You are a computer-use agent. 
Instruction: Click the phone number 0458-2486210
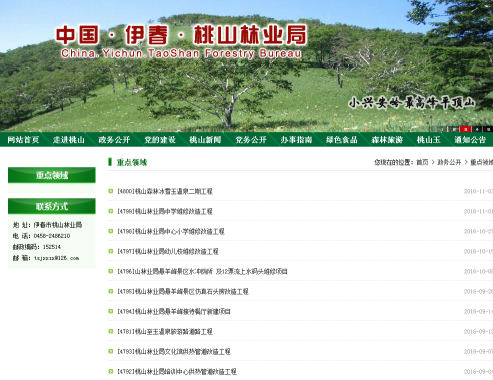pos(52,236)
